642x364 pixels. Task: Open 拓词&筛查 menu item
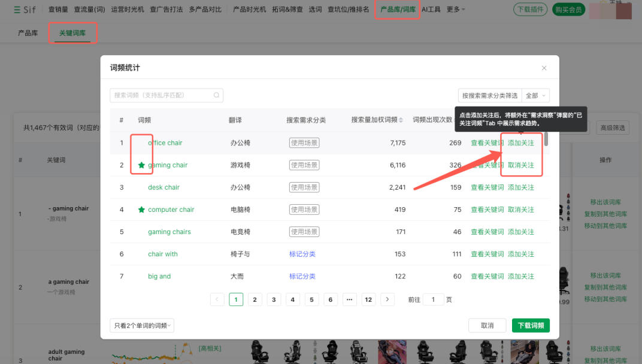(x=287, y=10)
